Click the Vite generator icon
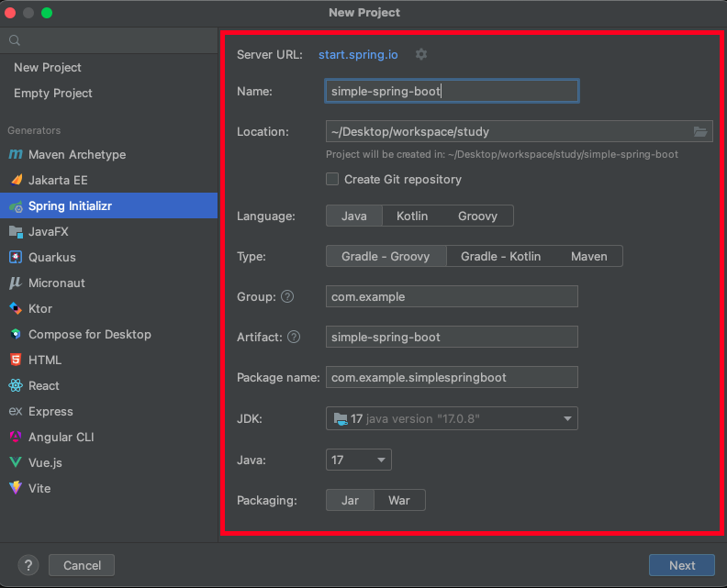The height and width of the screenshot is (588, 727). click(16, 487)
